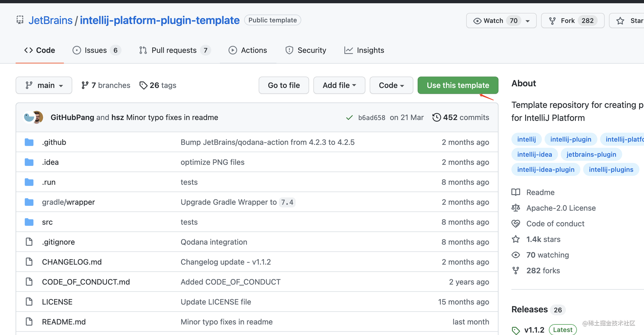This screenshot has width=644, height=335.
Task: Open the JetBrains organization link
Action: coord(50,20)
